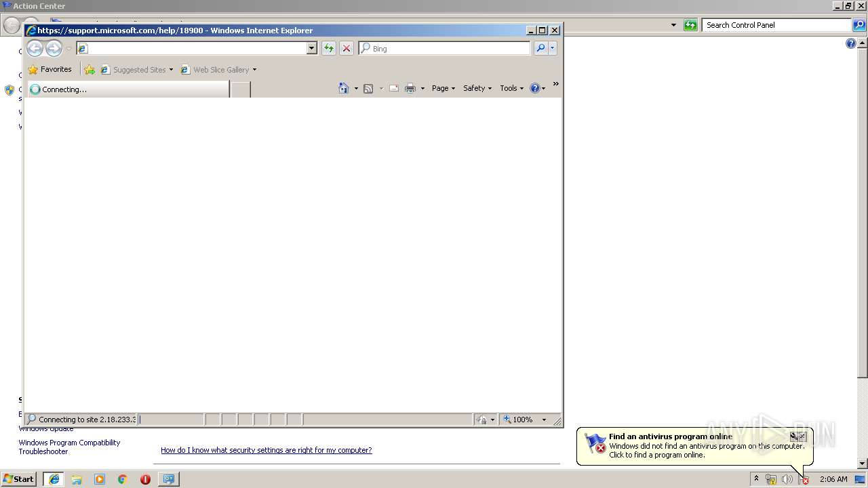This screenshot has width=868, height=488.
Task: Refresh the page in Internet Explorer
Action: pos(329,48)
